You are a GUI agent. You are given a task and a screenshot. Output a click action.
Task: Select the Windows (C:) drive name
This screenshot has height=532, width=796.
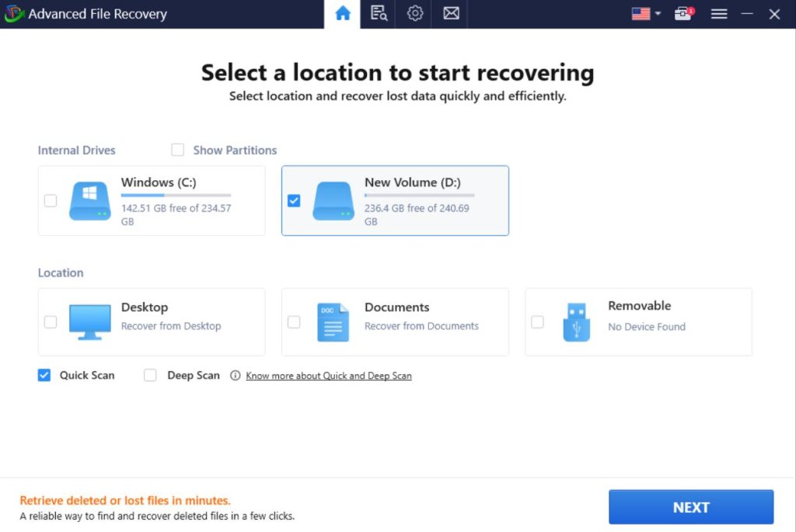159,182
